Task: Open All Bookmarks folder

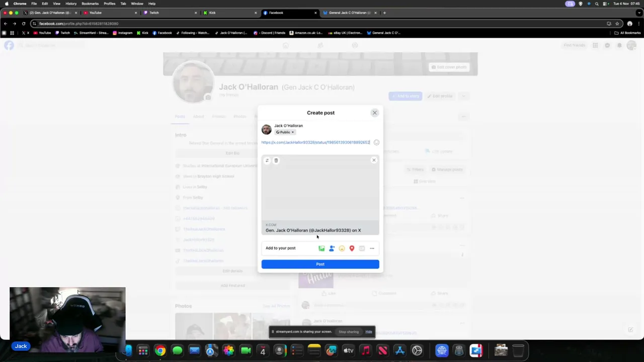Action: click(x=627, y=33)
